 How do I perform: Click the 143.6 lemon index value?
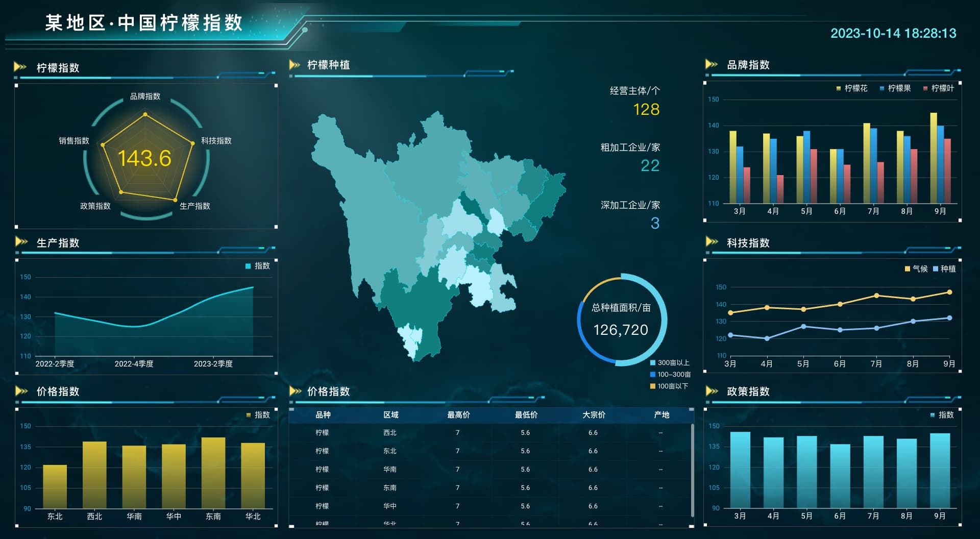pos(144,158)
